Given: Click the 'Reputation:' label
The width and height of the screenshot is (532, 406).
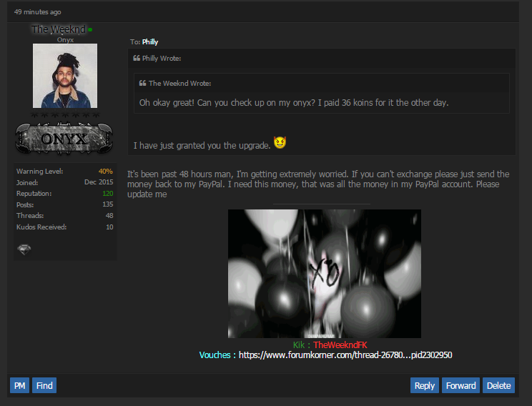Looking at the screenshot, I should [34, 193].
